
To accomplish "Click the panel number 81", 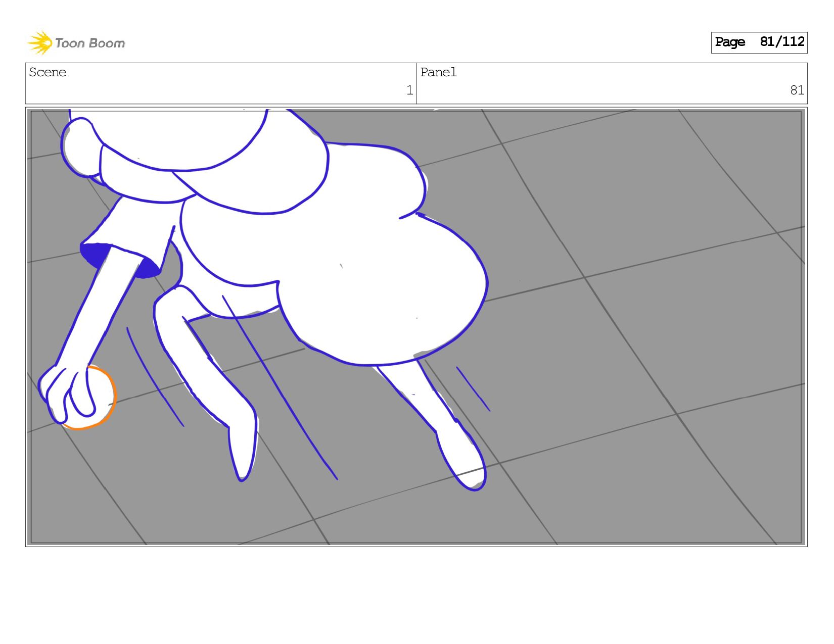I will coord(797,90).
